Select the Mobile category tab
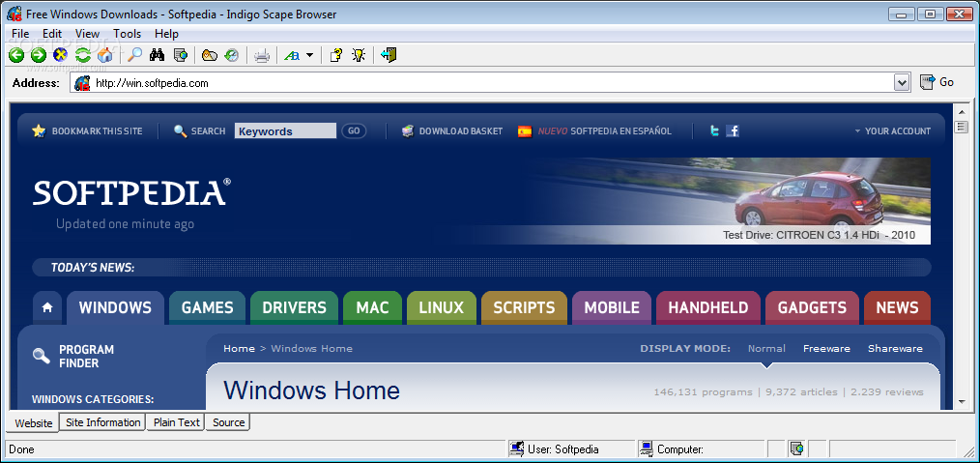 click(612, 307)
